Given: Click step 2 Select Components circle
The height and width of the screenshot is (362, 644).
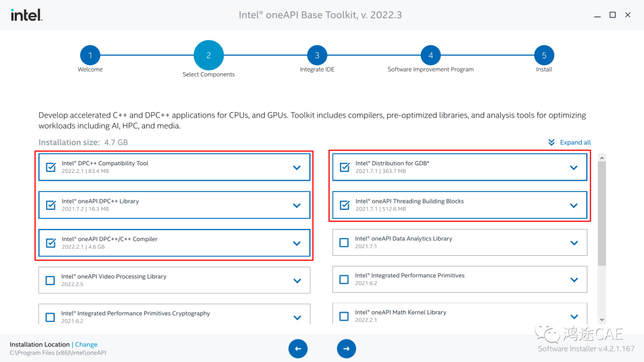Looking at the screenshot, I should (x=209, y=55).
